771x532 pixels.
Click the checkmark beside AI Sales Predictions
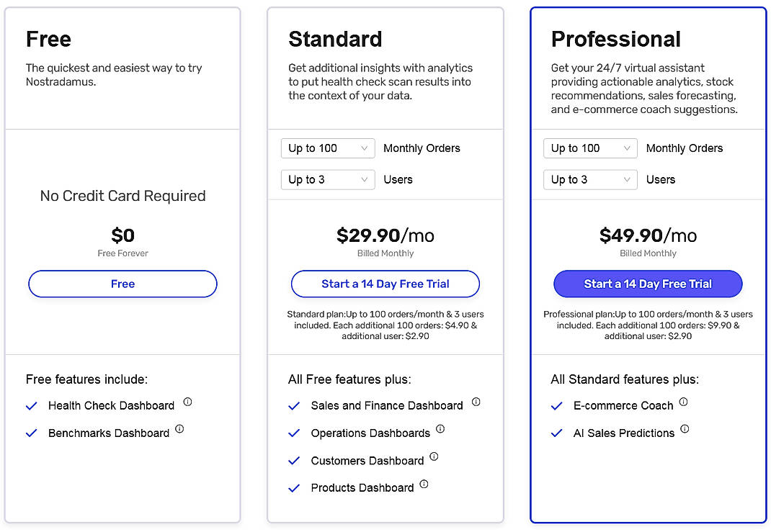(x=556, y=433)
